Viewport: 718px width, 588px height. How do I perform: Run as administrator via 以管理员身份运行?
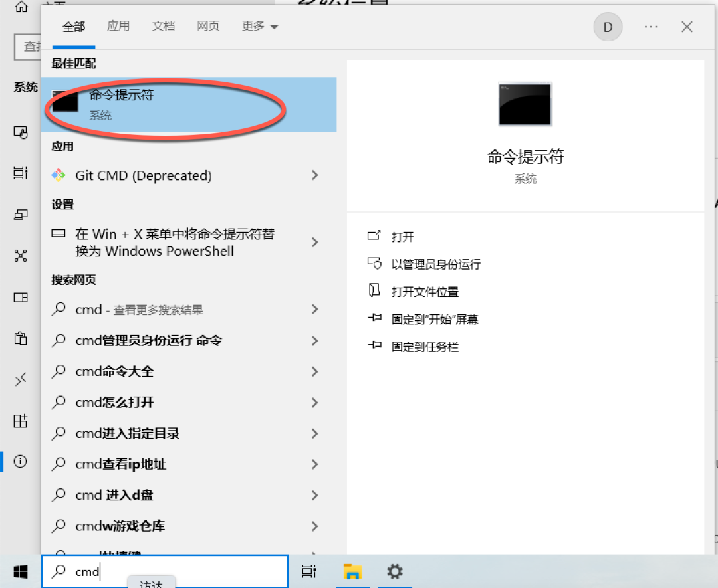click(x=433, y=264)
